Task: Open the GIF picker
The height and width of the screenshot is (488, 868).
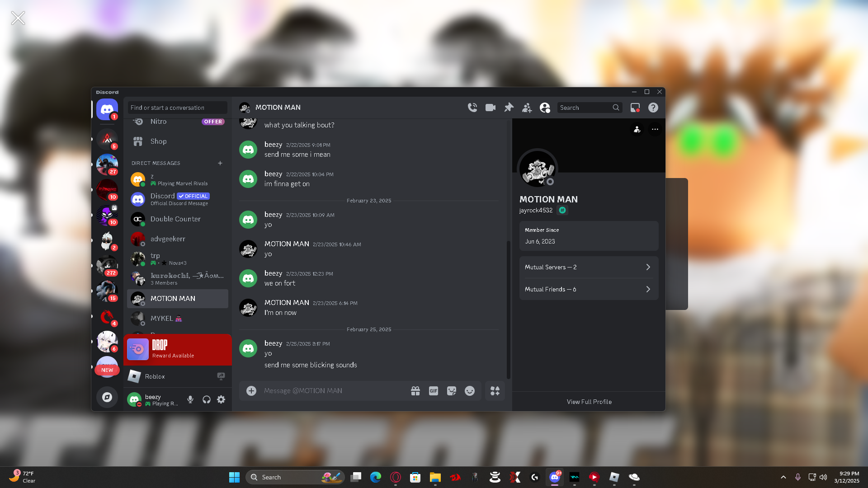Action: tap(434, 391)
